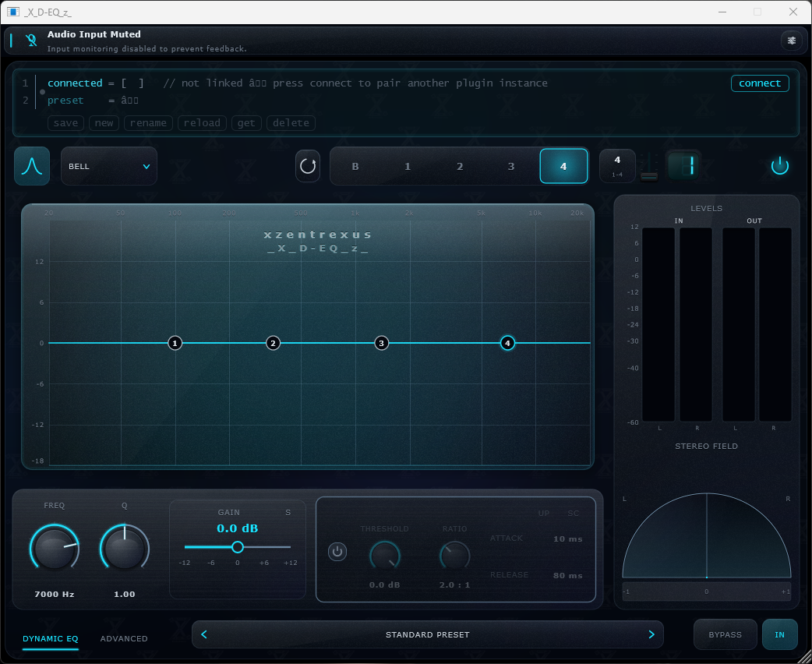Click the save preset button

click(x=65, y=123)
